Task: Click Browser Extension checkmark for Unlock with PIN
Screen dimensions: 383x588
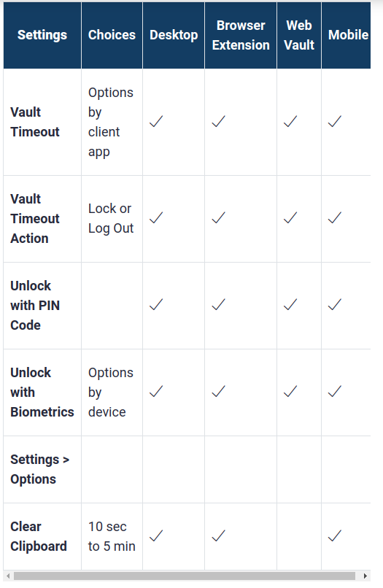Action: 218,304
